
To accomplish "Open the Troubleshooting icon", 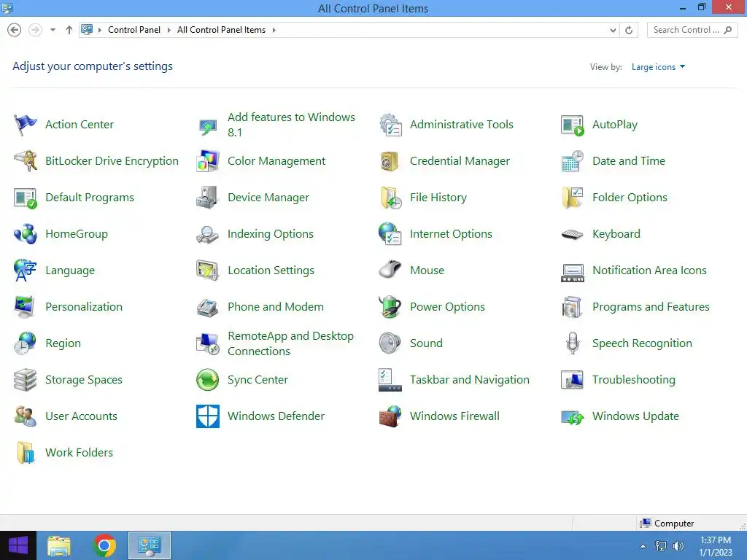I will click(x=573, y=379).
